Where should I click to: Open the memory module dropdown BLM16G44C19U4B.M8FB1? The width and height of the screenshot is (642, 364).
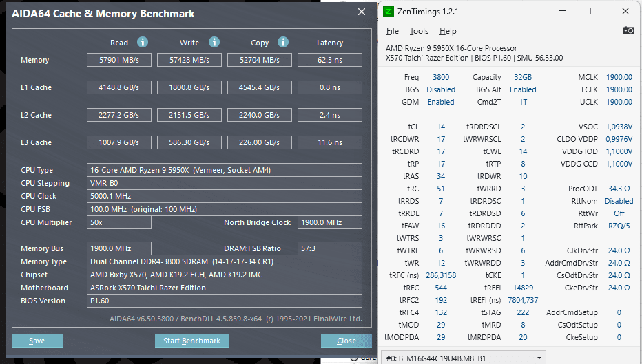point(464,358)
